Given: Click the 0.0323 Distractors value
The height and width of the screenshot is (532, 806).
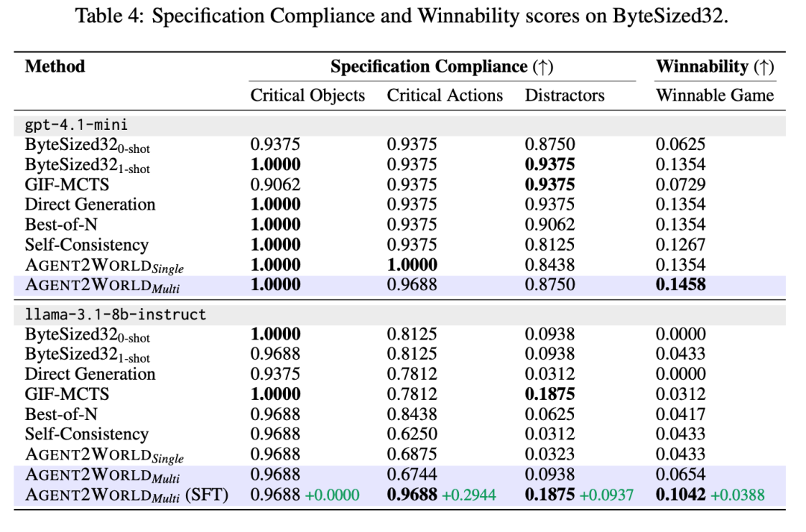Looking at the screenshot, I should (550, 454).
